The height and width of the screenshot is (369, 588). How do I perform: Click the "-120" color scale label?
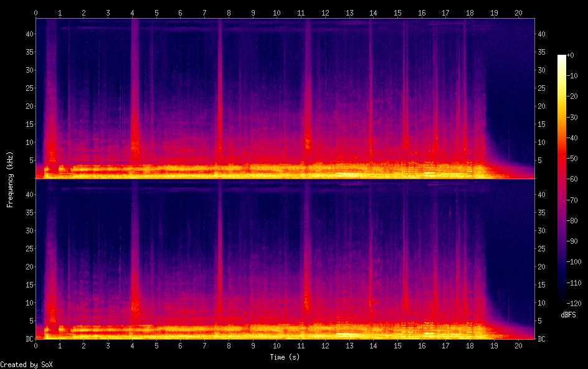coord(574,304)
